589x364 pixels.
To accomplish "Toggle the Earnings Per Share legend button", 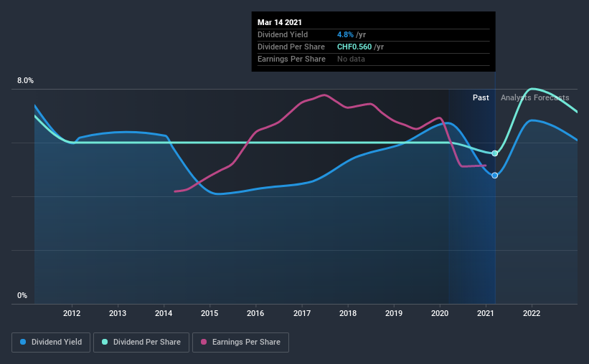I will 240,343.
